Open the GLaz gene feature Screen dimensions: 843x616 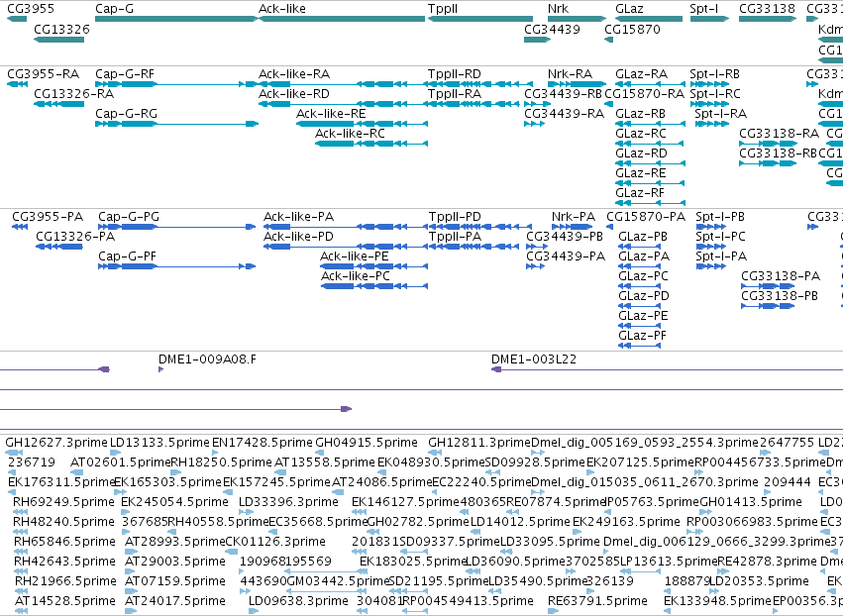649,19
